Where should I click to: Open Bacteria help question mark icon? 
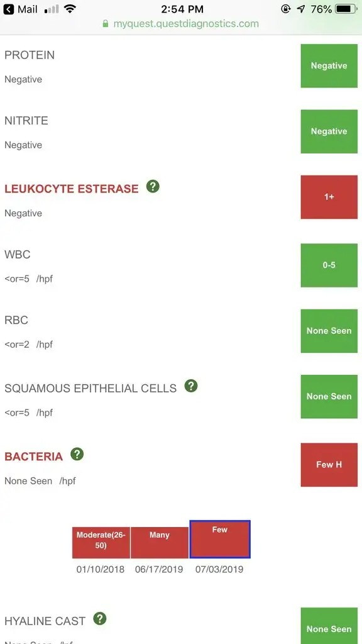[77, 454]
